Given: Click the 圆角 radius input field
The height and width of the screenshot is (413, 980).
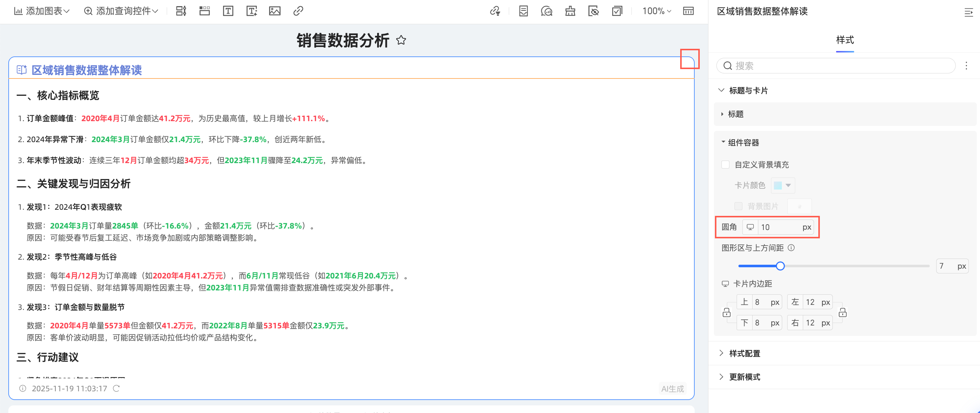Looking at the screenshot, I should pos(779,227).
